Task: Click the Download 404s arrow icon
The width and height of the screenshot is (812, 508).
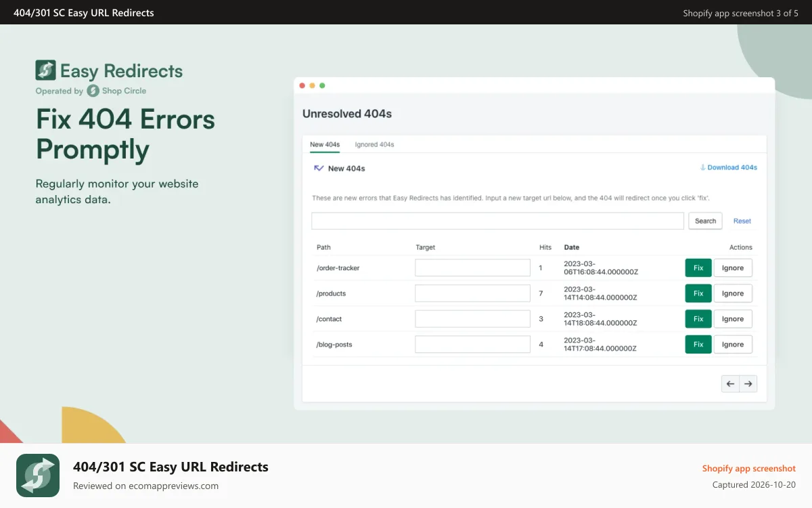Action: [702, 167]
